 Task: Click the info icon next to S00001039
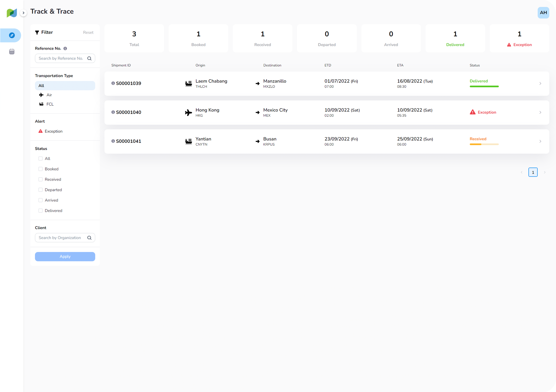(113, 83)
